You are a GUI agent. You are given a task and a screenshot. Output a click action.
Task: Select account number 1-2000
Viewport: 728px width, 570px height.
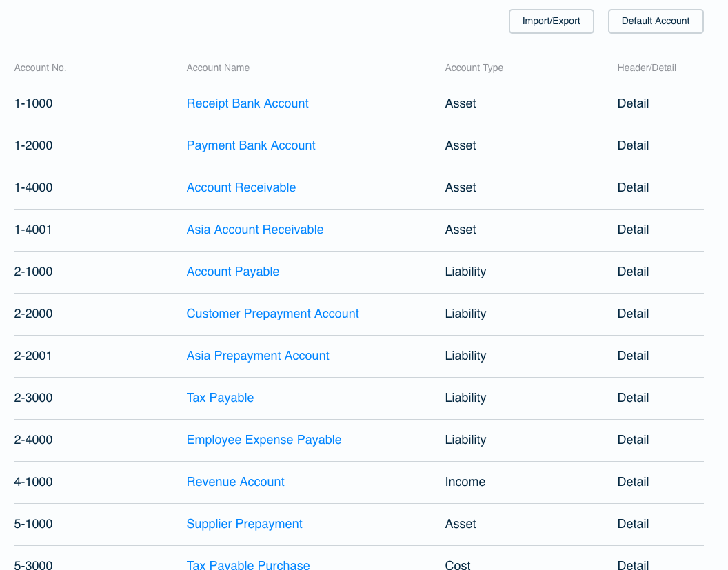pyautogui.click(x=33, y=145)
